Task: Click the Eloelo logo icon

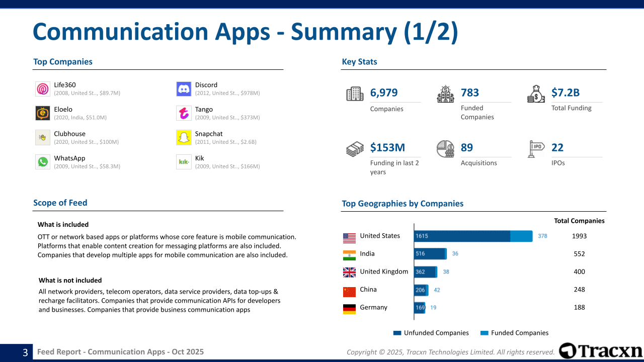Action: pyautogui.click(x=43, y=113)
